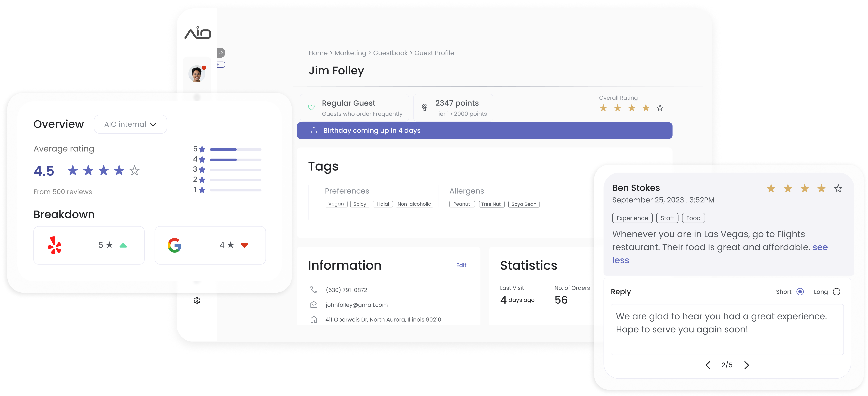This screenshot has width=868, height=396.
Task: Open the AIO internal dropdown
Action: 130,124
